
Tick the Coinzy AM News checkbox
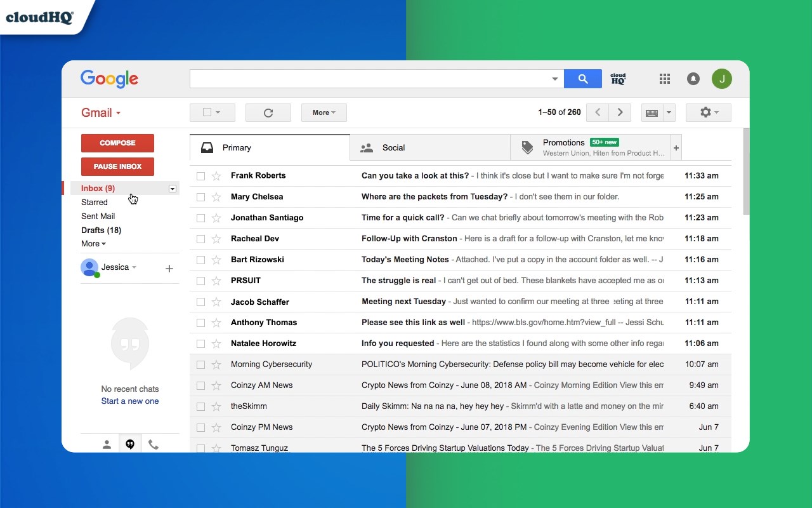(200, 385)
